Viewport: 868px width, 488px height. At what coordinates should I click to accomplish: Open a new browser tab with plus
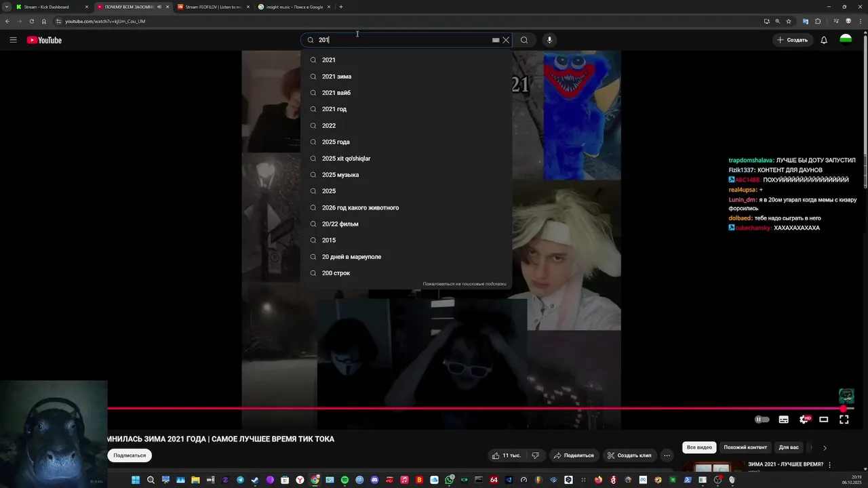click(340, 7)
